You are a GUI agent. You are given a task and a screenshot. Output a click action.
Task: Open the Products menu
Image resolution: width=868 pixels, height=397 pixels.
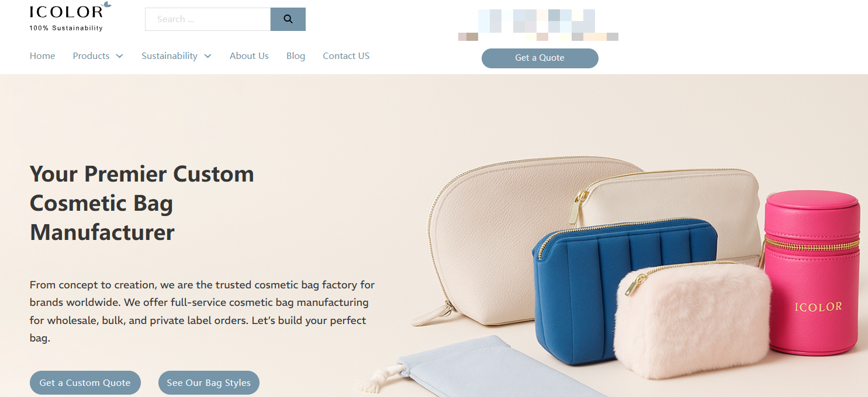pos(91,56)
